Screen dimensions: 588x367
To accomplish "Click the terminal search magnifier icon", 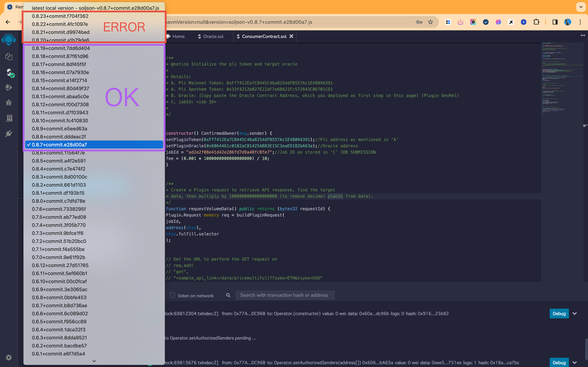I will pos(228,295).
